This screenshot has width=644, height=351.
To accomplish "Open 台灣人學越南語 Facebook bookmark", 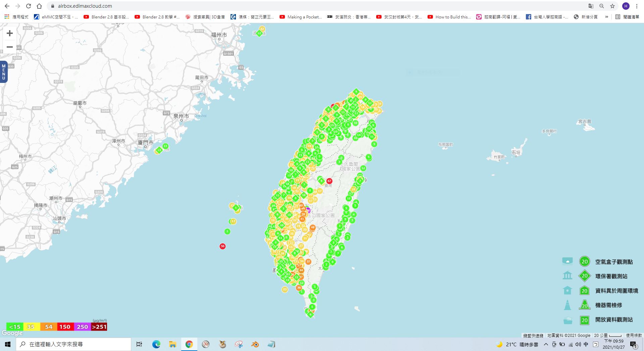I will 547,17.
